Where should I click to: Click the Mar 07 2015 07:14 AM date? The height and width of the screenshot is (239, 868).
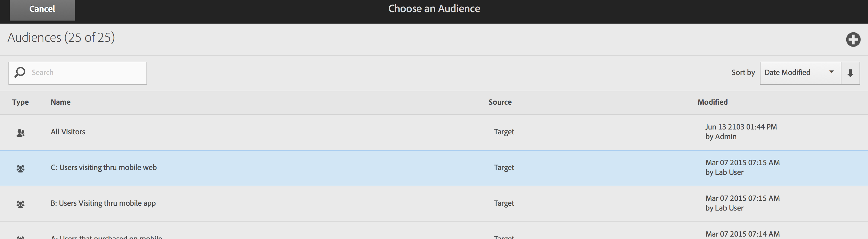[x=742, y=234]
